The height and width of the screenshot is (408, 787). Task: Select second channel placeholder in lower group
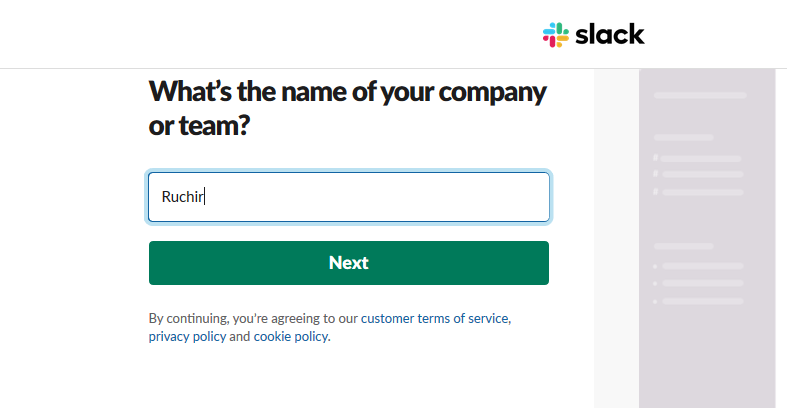(702, 283)
